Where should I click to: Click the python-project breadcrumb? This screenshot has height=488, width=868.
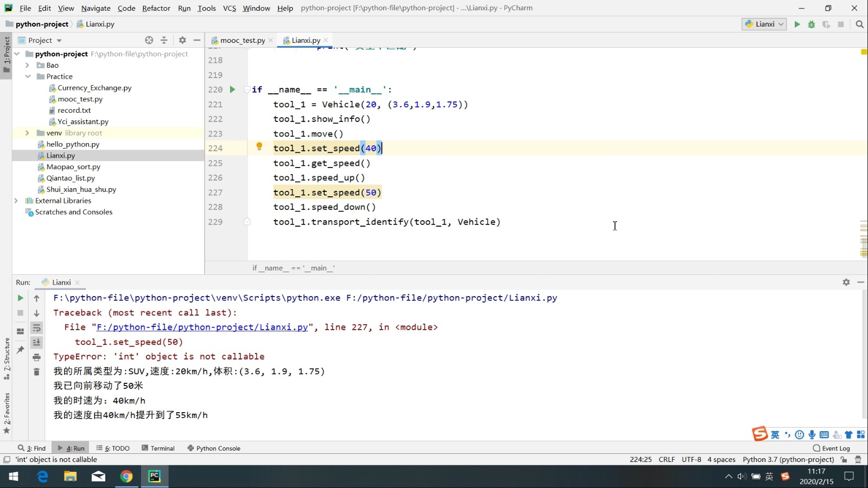42,24
